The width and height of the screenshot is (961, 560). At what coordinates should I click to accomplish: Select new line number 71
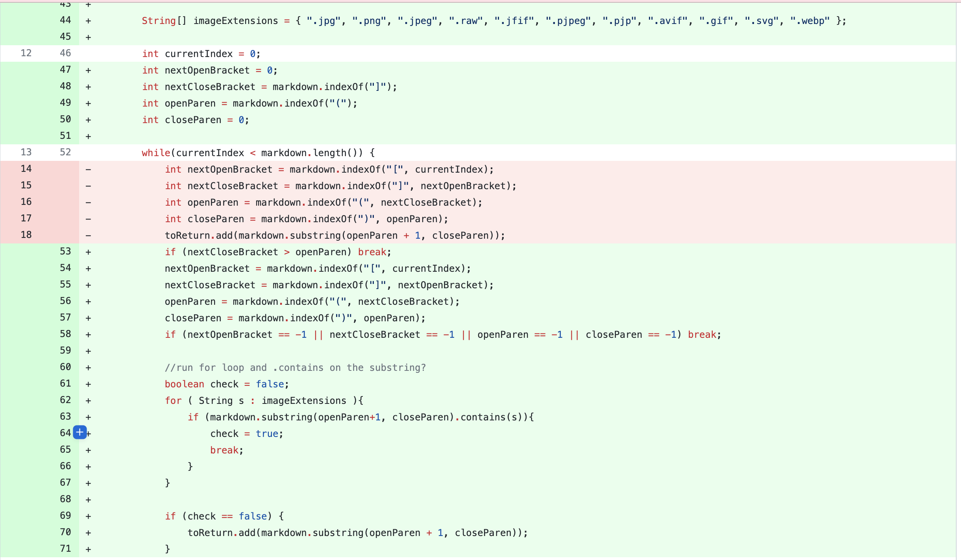[65, 549]
